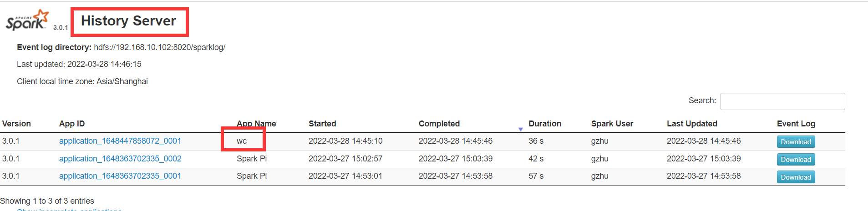Sort by the Started column header
This screenshot has height=211, width=868.
click(322, 124)
